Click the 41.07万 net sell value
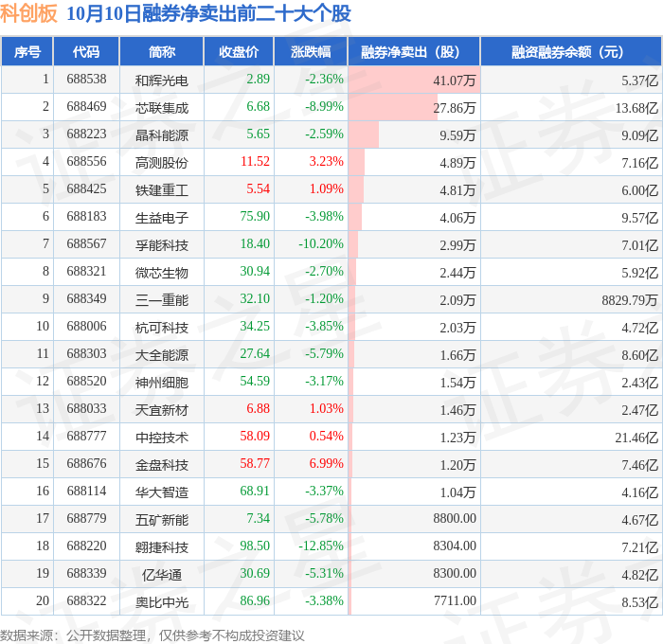The width and height of the screenshot is (663, 644). click(x=455, y=80)
